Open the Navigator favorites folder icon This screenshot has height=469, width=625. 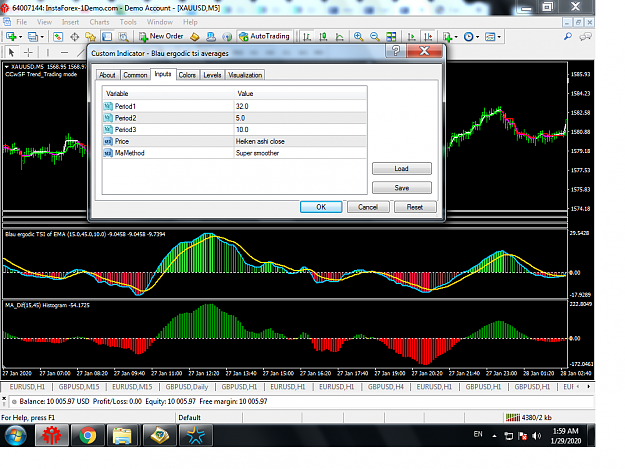(90, 37)
